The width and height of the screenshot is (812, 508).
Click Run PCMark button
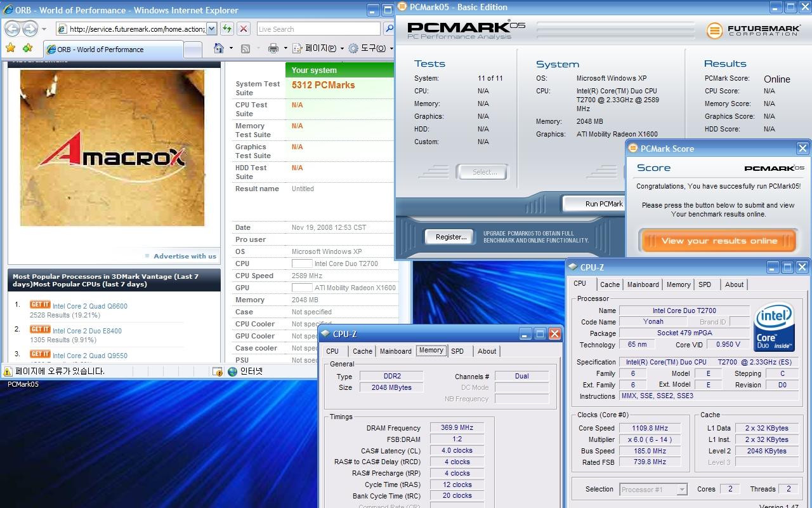point(595,204)
